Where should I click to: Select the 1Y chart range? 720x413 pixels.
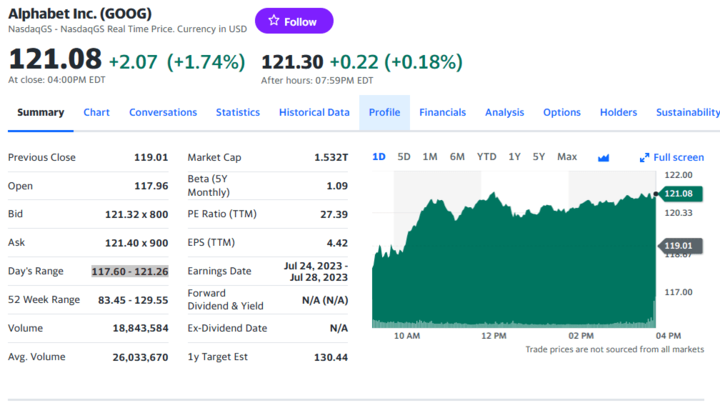pyautogui.click(x=514, y=157)
